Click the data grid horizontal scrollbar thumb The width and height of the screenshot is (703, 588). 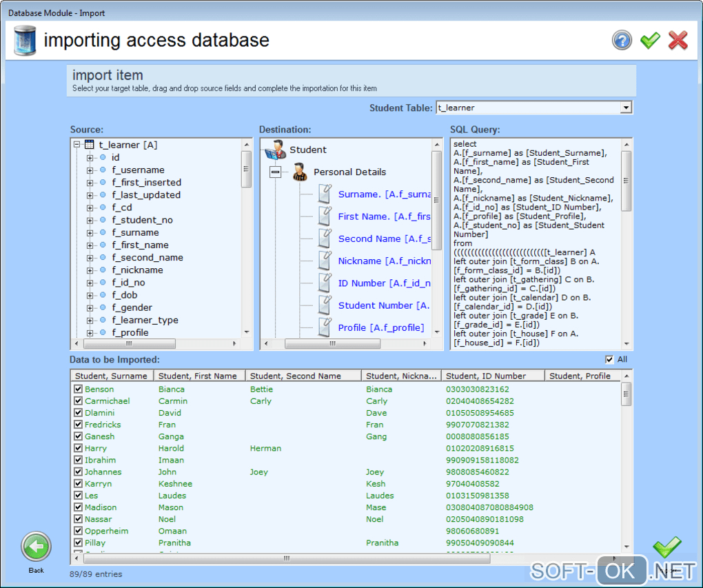pyautogui.click(x=287, y=558)
